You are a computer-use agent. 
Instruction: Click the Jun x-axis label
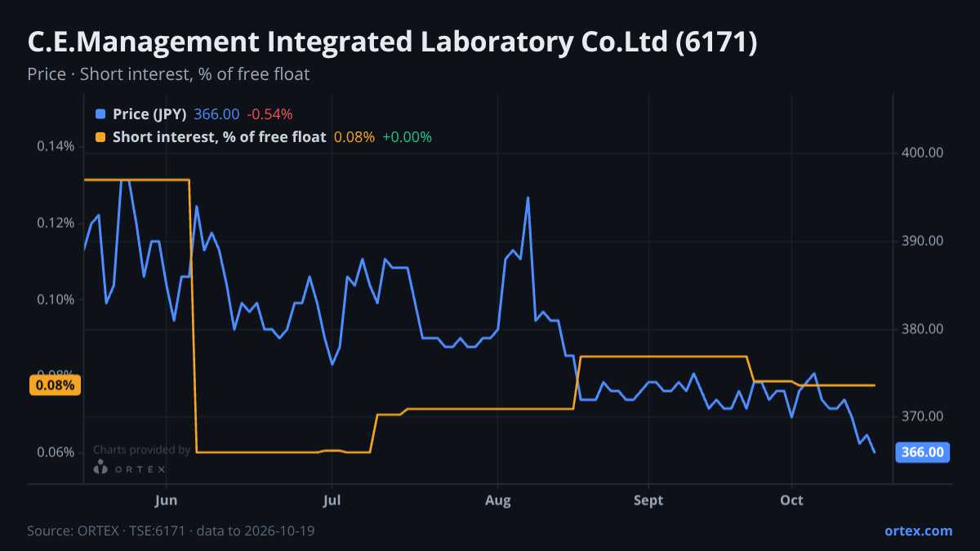pos(166,500)
